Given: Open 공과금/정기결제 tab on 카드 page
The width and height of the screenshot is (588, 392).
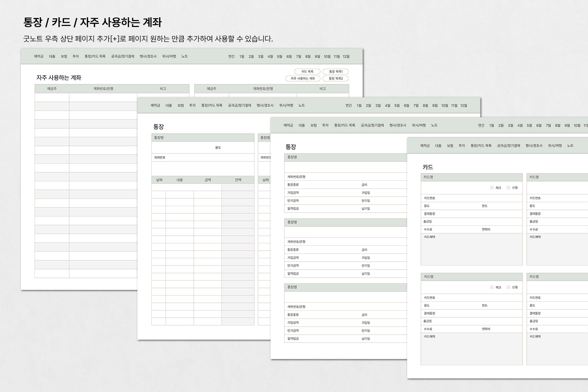Looking at the screenshot, I should click(x=508, y=146).
